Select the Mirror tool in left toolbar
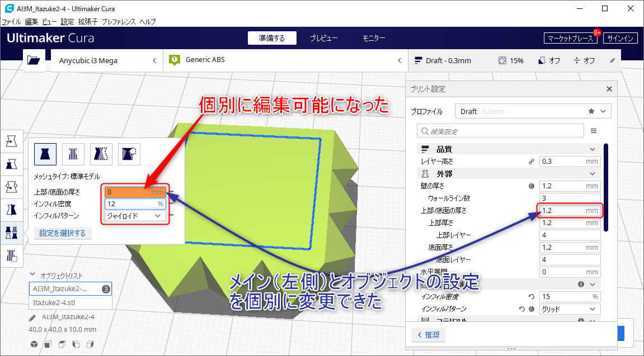The image size is (644, 356). pyautogui.click(x=11, y=210)
